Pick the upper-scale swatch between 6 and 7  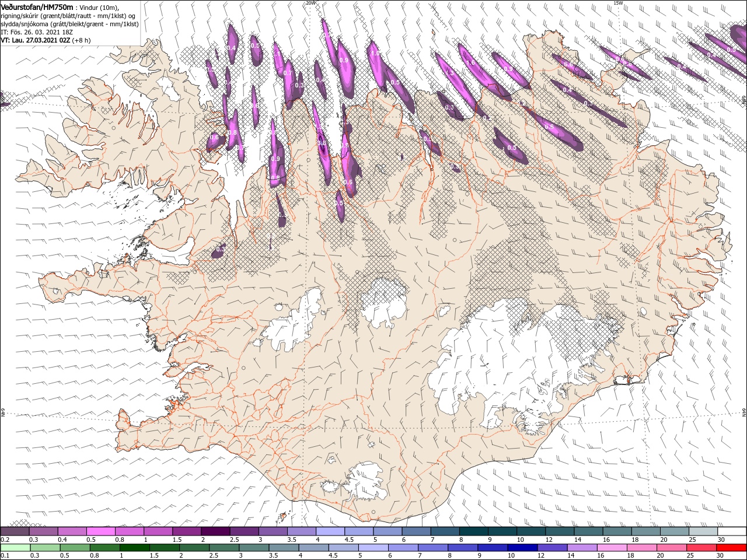click(416, 531)
